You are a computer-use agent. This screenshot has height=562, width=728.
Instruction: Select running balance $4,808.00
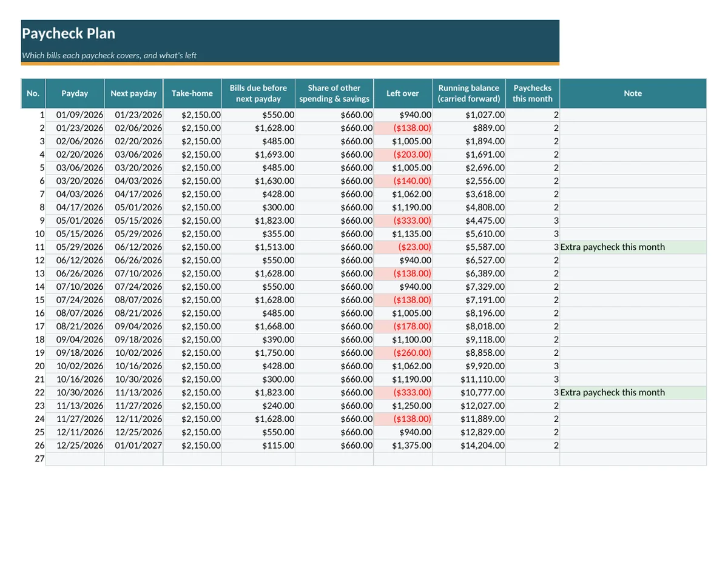tap(469, 207)
